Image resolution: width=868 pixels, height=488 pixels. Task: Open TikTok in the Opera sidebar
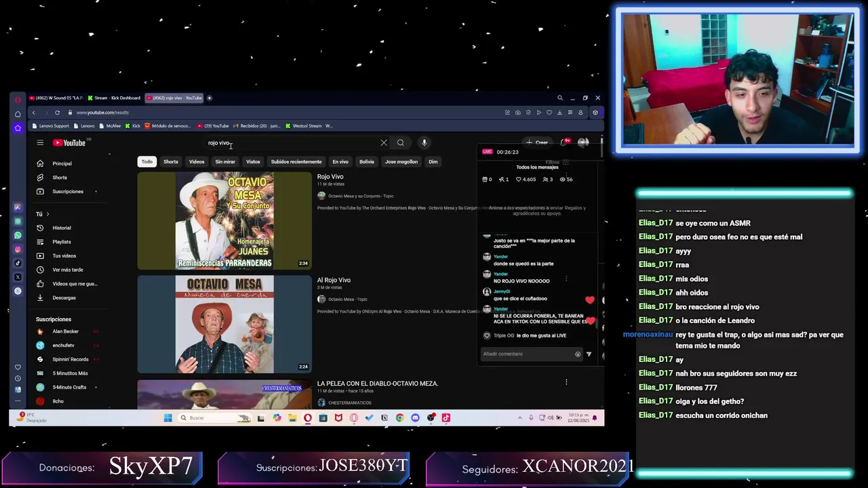(18, 263)
